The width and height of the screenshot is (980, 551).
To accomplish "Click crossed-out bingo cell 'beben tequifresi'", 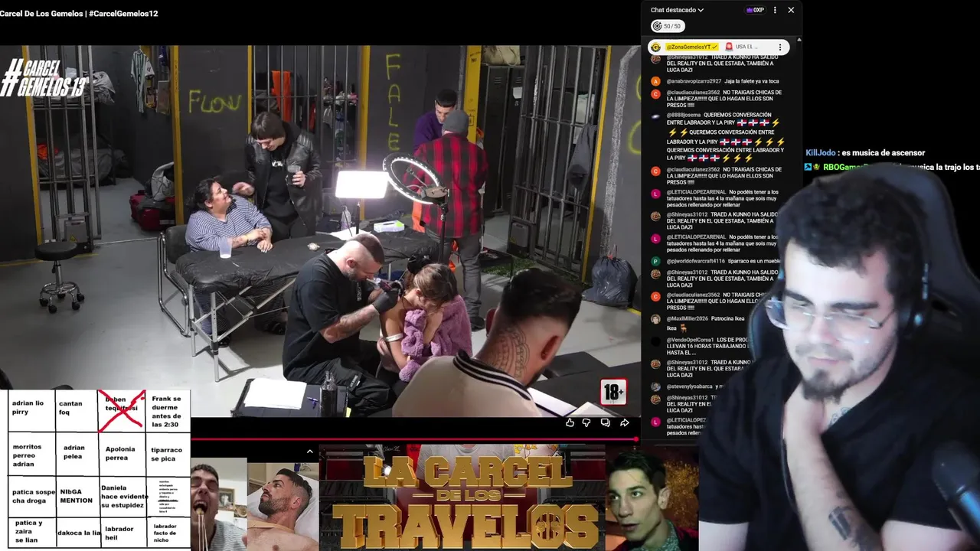I will click(x=121, y=411).
